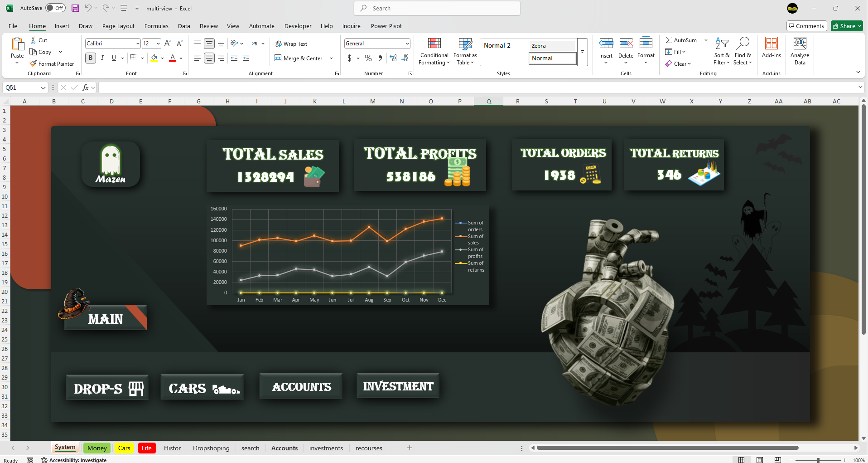
Task: Expand the font name dropdown
Action: (138, 44)
